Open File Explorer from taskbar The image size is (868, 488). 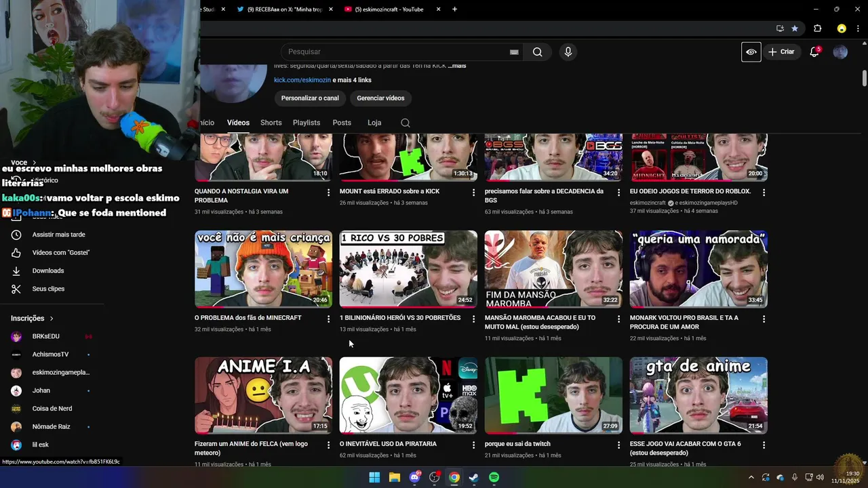(394, 478)
